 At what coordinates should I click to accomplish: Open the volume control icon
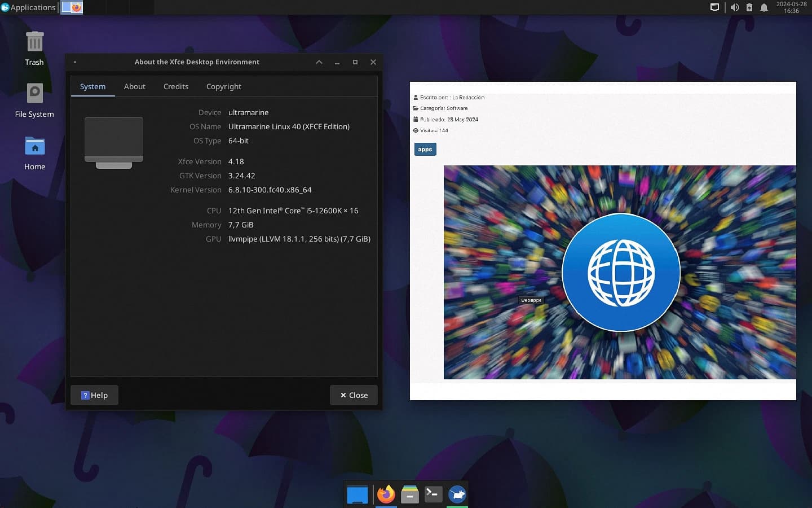pyautogui.click(x=734, y=7)
